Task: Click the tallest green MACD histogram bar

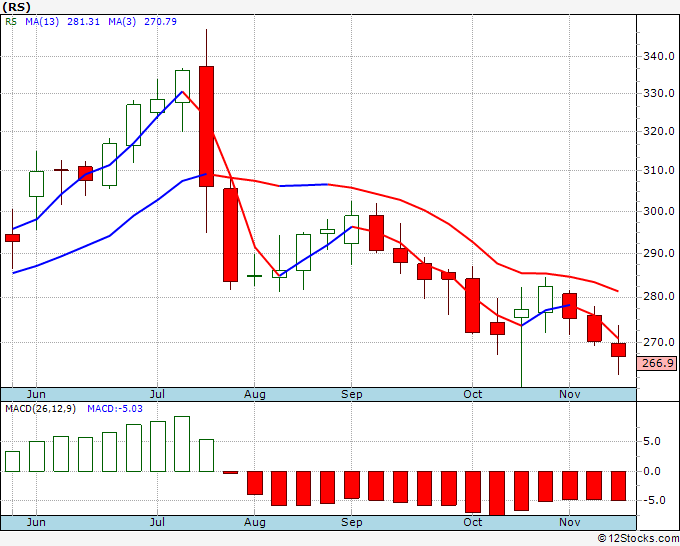Action: 182,444
